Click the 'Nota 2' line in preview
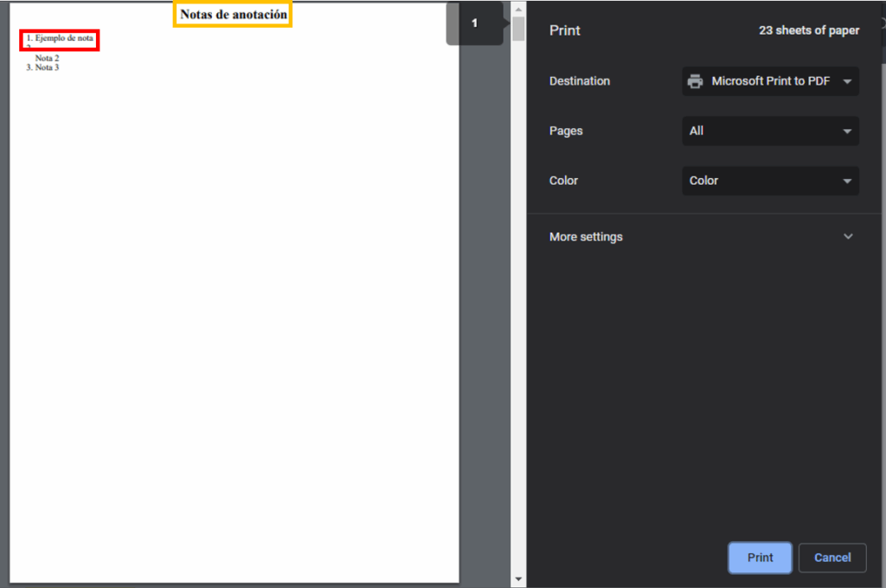 tap(47, 58)
